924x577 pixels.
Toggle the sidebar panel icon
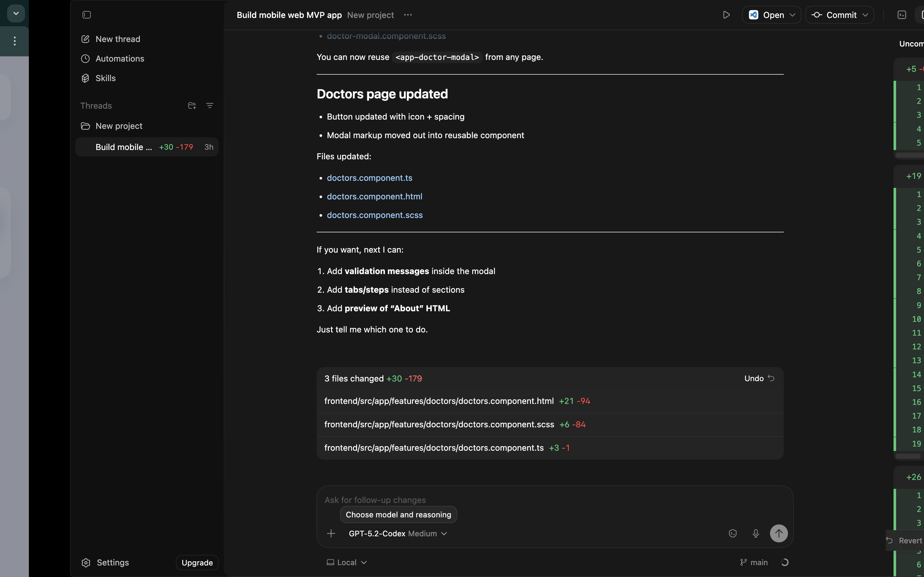coord(87,15)
